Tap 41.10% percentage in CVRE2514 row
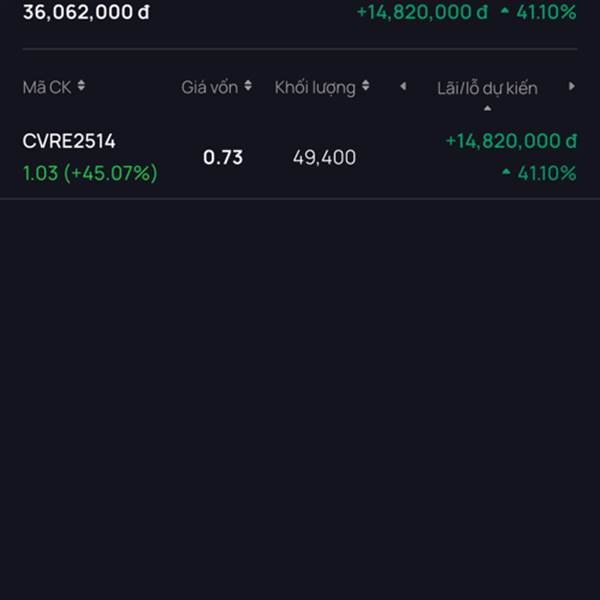This screenshot has width=600, height=600. 547,173
